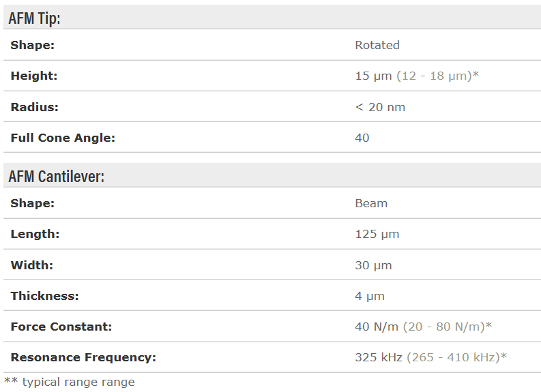
Task: Click the Full Cone Angle label
Action: pos(63,138)
